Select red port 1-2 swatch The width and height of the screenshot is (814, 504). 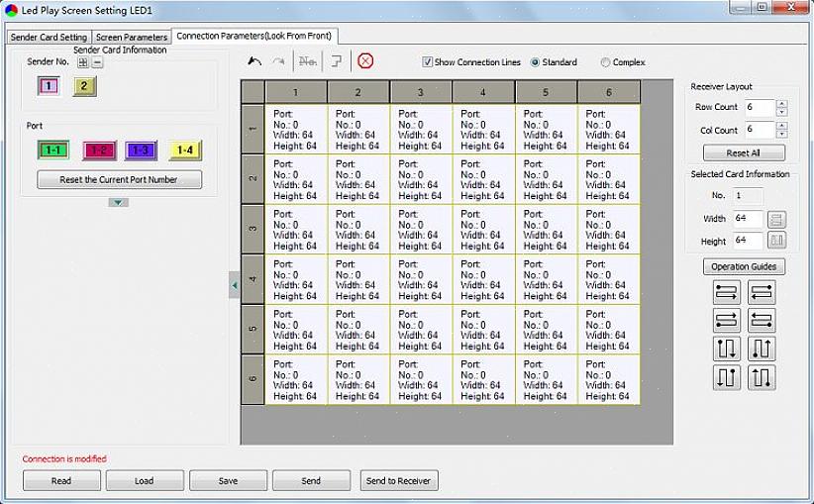(99, 151)
